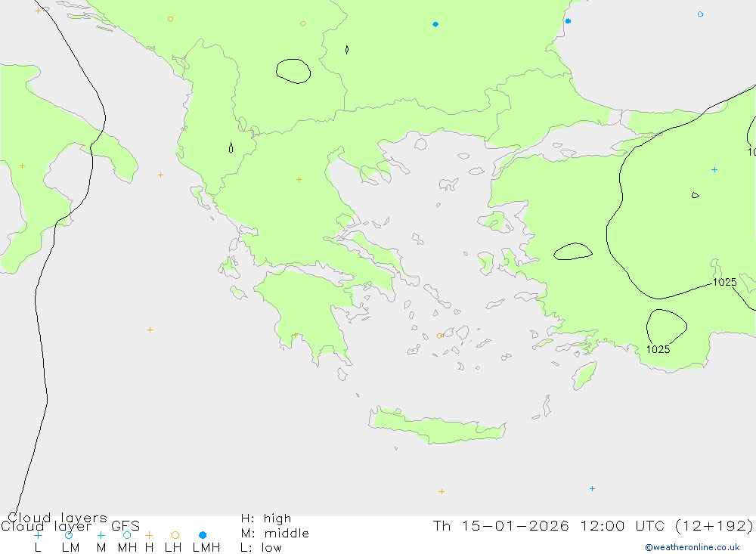Image resolution: width=756 pixels, height=554 pixels.
Task: Select the orange plus marker south of Crete
Action: click(x=442, y=491)
